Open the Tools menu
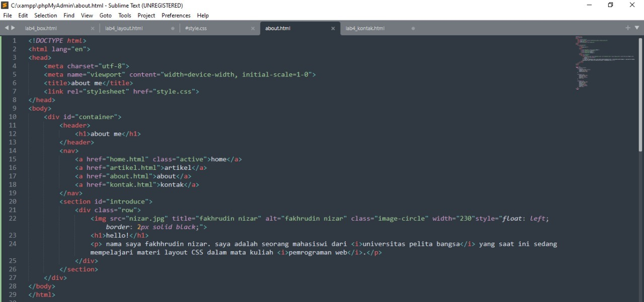This screenshot has width=644, height=302. point(124,15)
